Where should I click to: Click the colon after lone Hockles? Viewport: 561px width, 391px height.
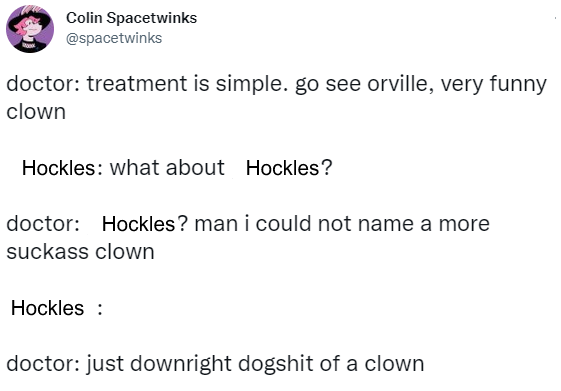tap(100, 309)
